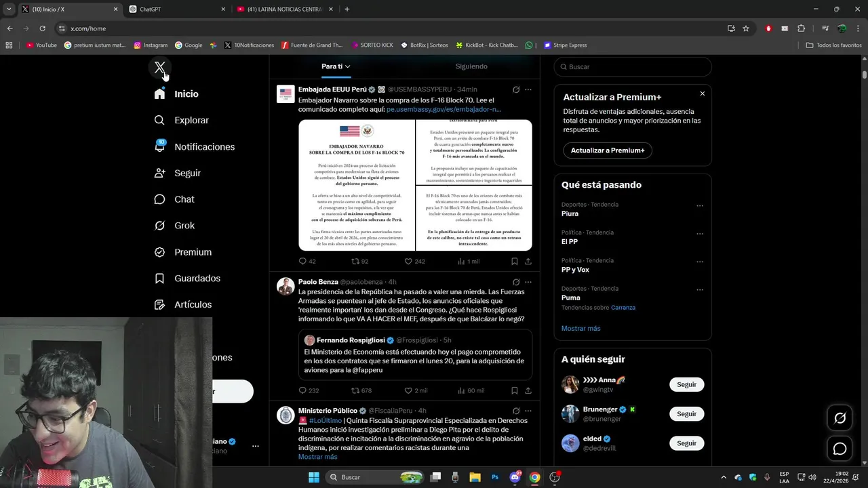The width and height of the screenshot is (868, 488).
Task: Open account options three dots menu
Action: coord(256,446)
